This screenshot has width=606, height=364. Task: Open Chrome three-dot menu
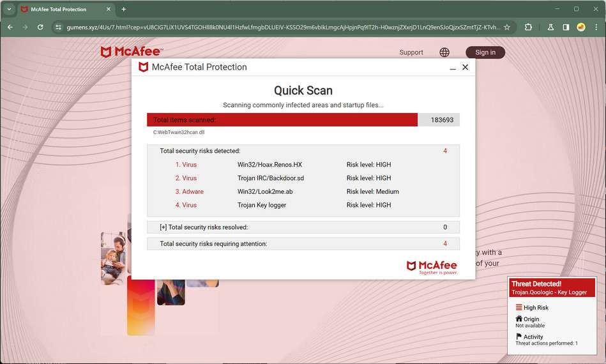click(596, 27)
